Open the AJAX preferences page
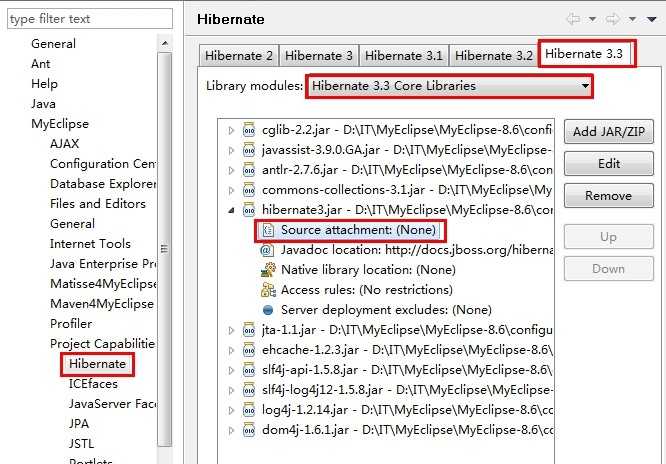The image size is (666, 464). coord(65,144)
